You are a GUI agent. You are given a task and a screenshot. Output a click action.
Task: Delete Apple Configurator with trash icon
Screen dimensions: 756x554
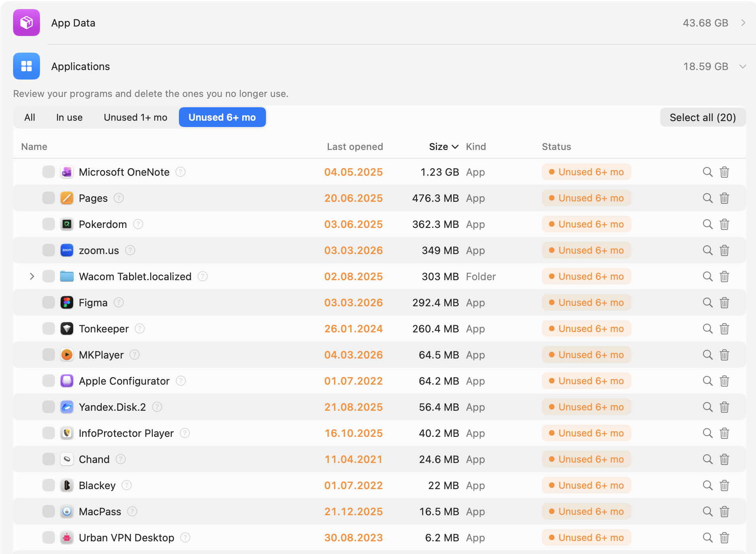(724, 381)
